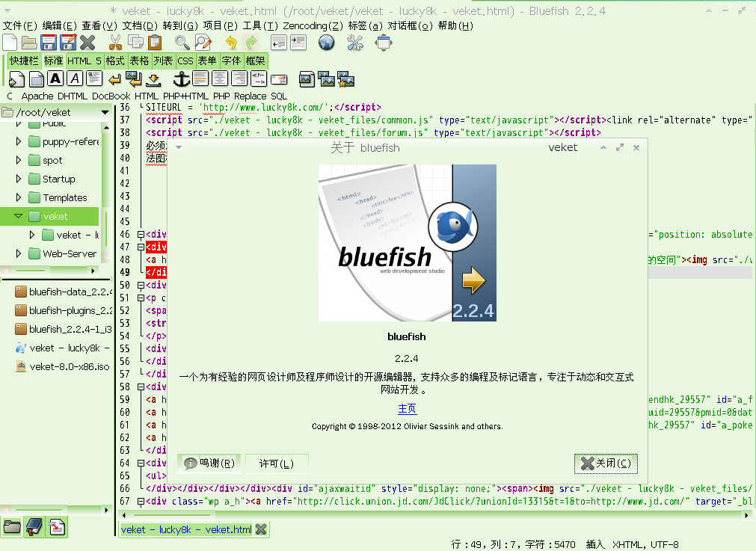Image resolution: width=756 pixels, height=551 pixels.
Task: Insert a line break with the return-arrow icon
Action: (x=114, y=79)
